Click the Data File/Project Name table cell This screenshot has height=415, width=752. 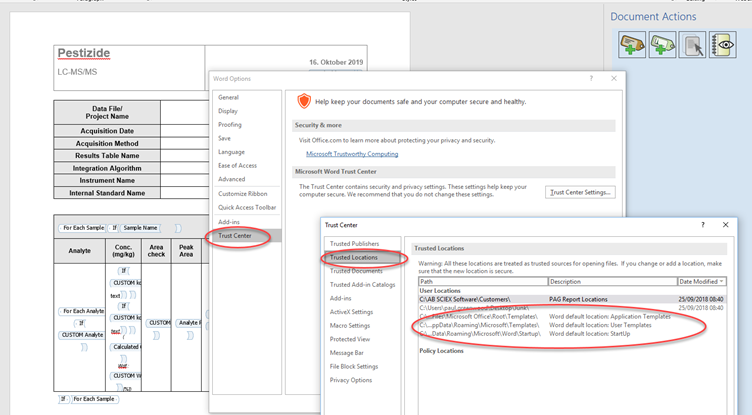[x=107, y=112]
